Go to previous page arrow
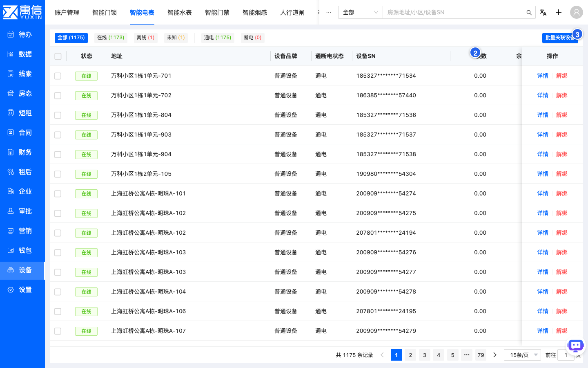Screen dimensions: 588x368 coord(382,355)
